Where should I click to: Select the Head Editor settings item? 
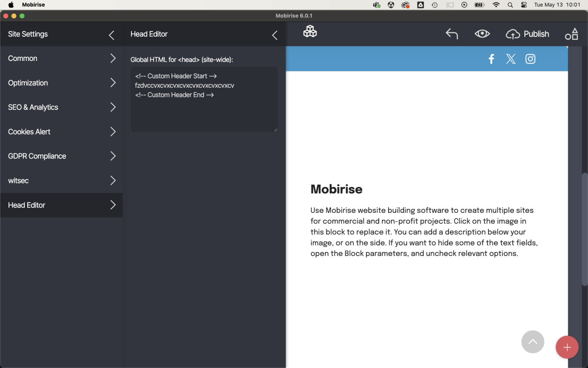click(61, 205)
